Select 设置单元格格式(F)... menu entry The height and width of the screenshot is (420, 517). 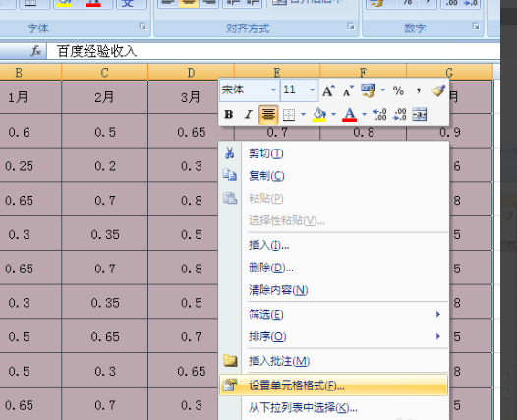tap(333, 385)
